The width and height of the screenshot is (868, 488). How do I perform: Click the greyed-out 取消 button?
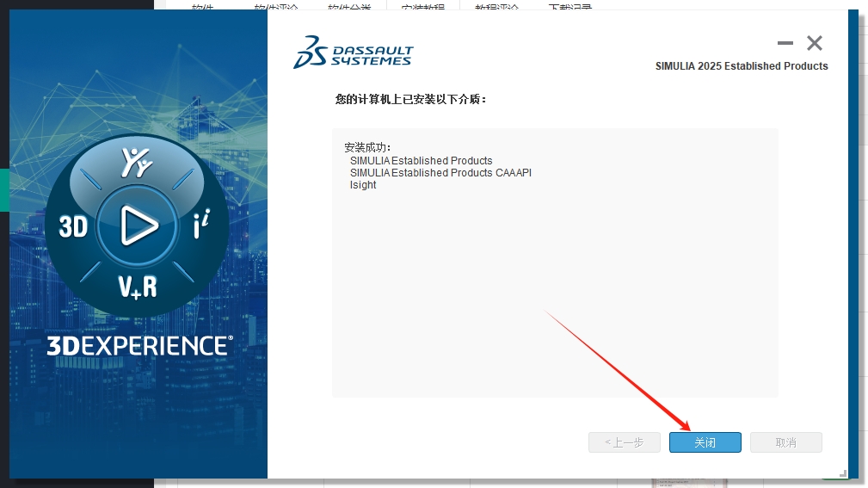785,442
